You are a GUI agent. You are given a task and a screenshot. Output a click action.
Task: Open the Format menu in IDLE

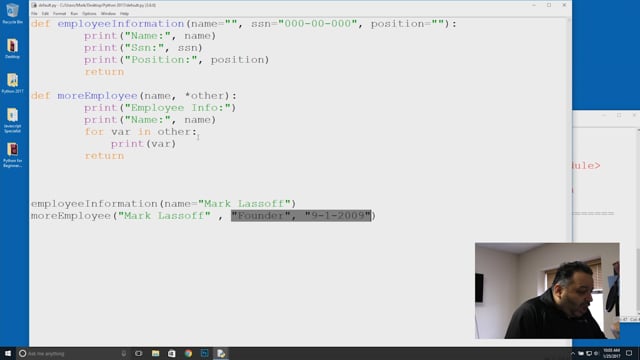pyautogui.click(x=59, y=13)
